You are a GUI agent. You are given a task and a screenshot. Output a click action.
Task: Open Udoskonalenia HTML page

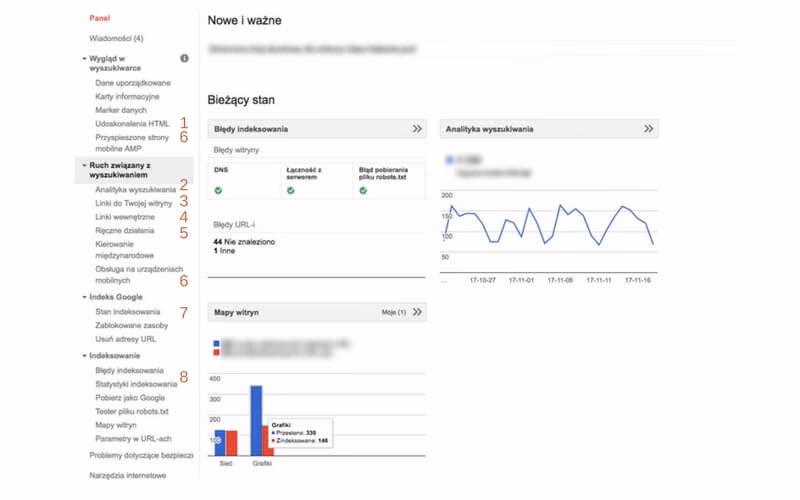[x=132, y=124]
